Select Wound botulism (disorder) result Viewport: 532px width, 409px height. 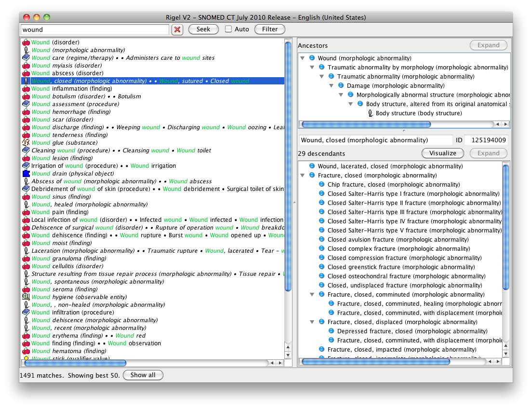point(153,96)
